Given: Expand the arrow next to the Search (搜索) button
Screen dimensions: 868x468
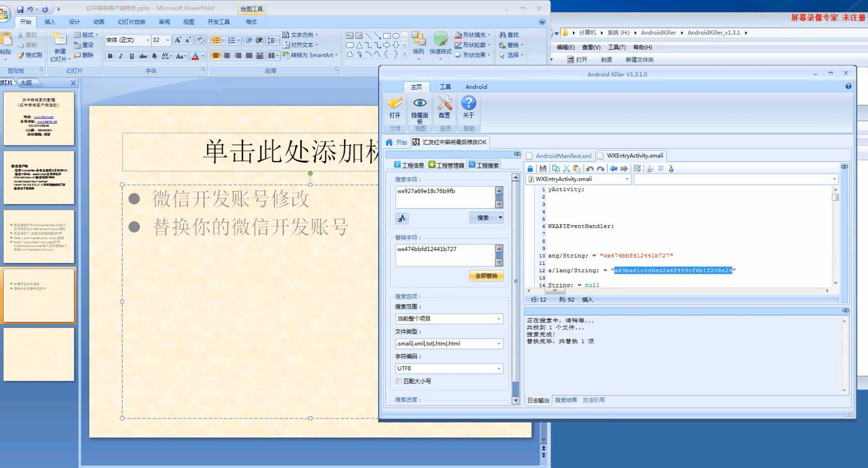Looking at the screenshot, I should click(x=500, y=217).
